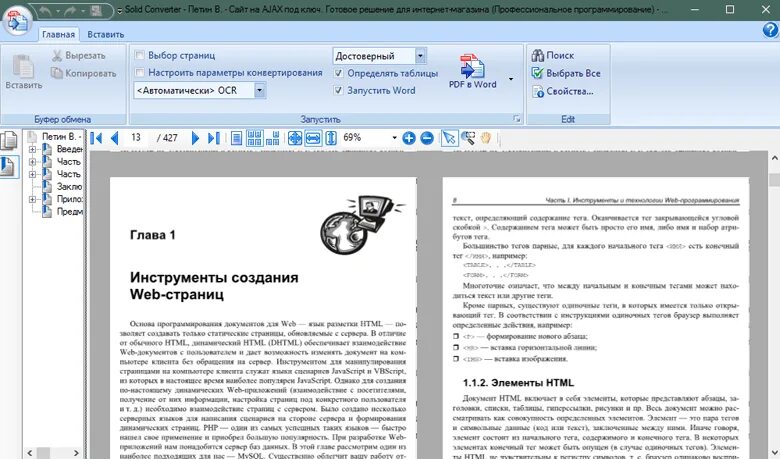
Task: Open the help question mark icon
Action: 770,30
